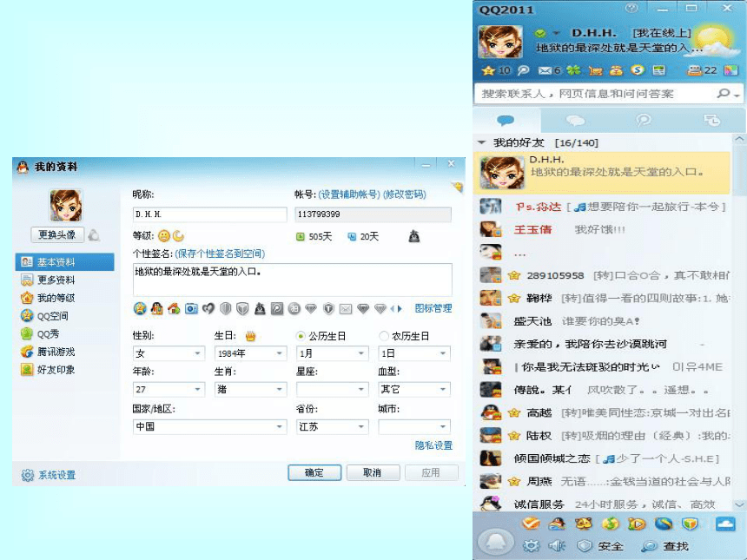Open the 省份 dropdown showing 江苏
The width and height of the screenshot is (747, 560).
(333, 426)
